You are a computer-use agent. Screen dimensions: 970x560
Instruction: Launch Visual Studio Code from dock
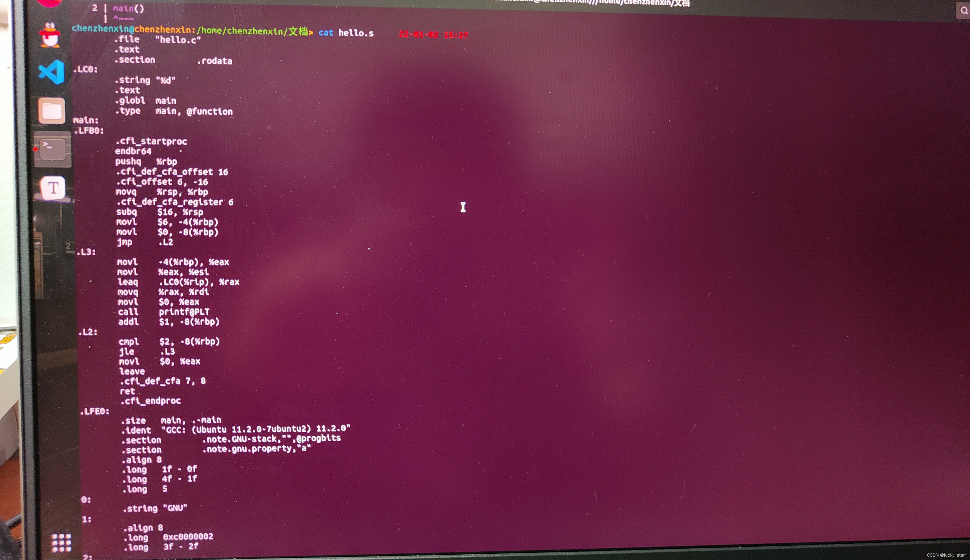pos(52,72)
